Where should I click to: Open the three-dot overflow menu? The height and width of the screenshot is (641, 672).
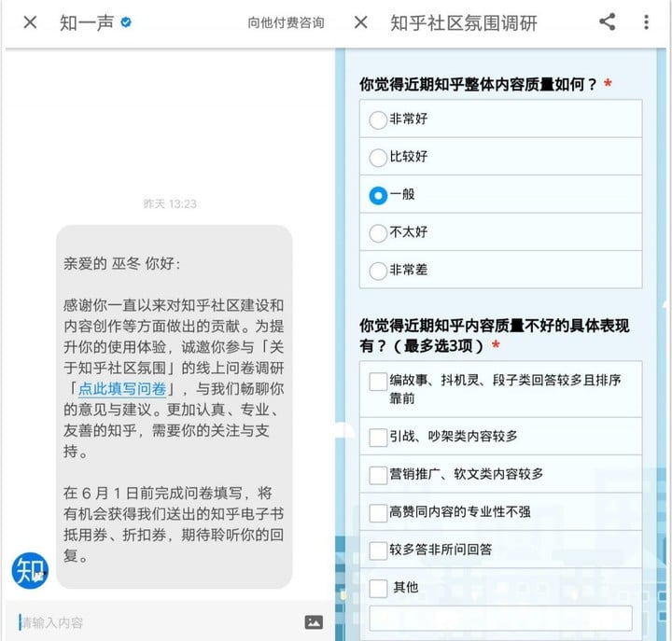click(x=646, y=22)
